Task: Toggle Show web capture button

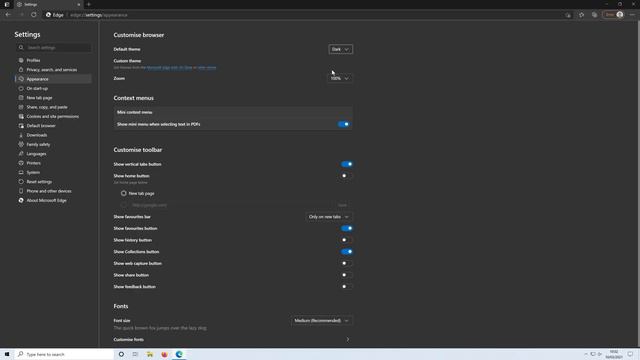Action: coord(347,263)
